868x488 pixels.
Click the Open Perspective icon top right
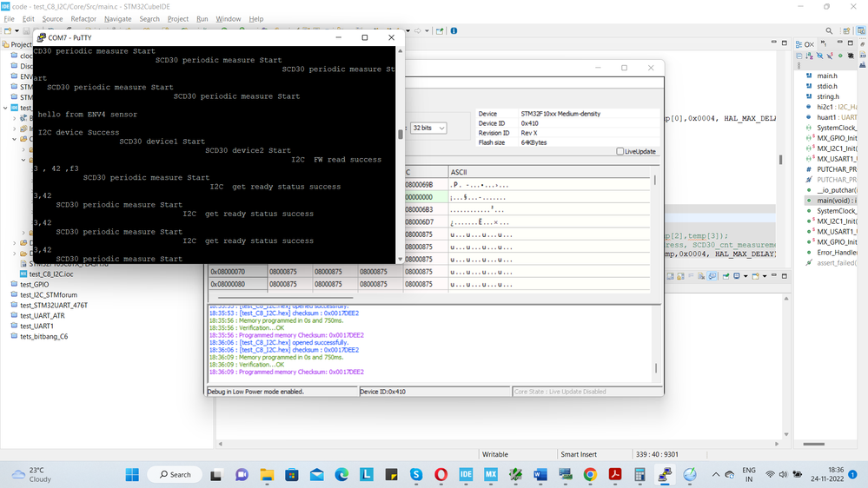(846, 31)
